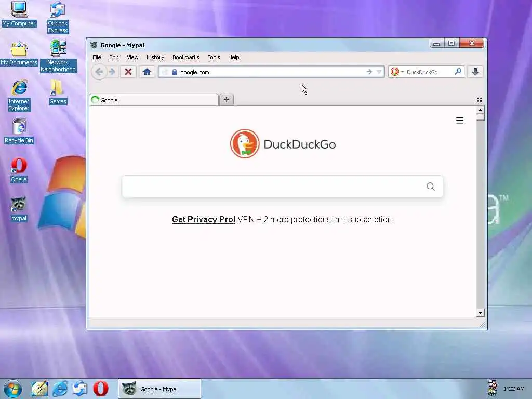532x399 pixels.
Task: Select the My Computer desktop icon
Action: point(19,14)
